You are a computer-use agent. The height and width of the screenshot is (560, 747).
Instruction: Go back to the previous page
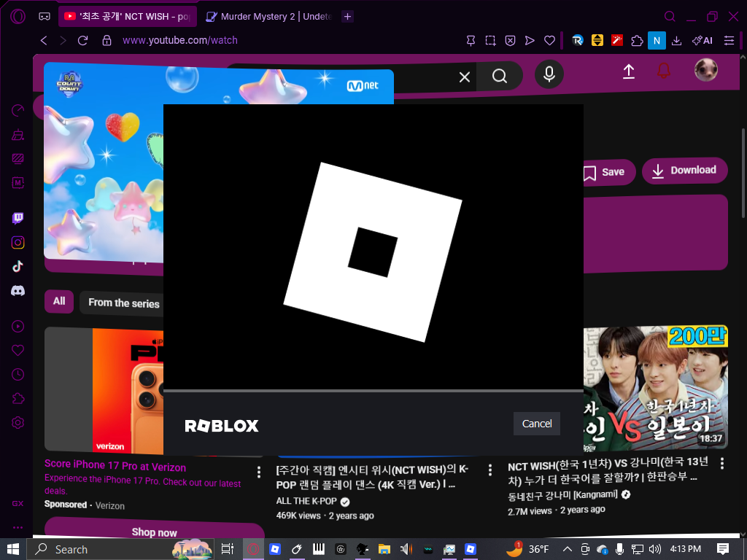tap(44, 41)
